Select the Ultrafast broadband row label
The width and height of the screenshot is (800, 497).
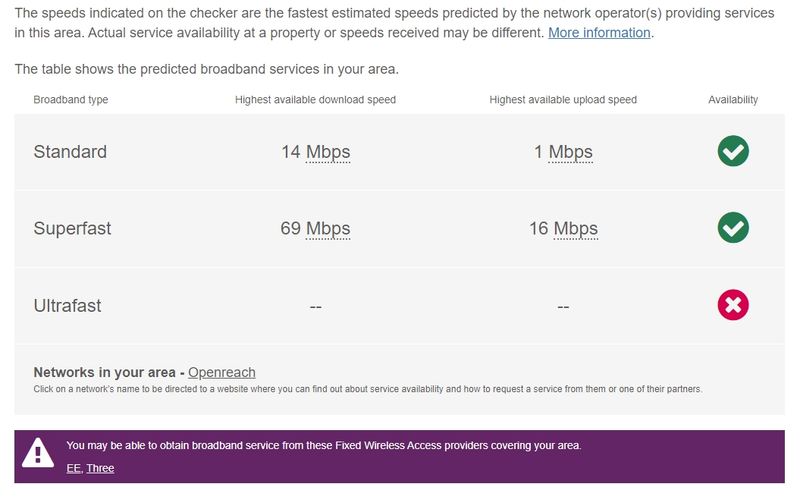(67, 305)
